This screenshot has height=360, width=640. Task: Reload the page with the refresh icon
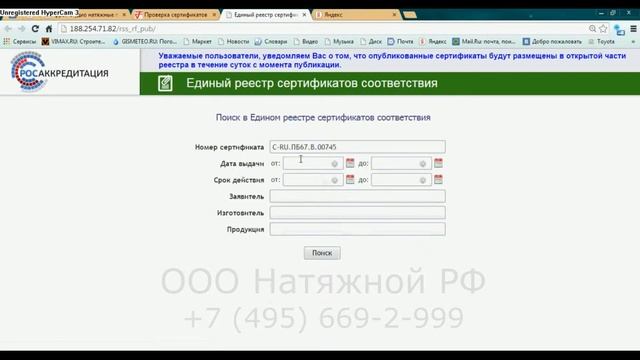click(35, 29)
